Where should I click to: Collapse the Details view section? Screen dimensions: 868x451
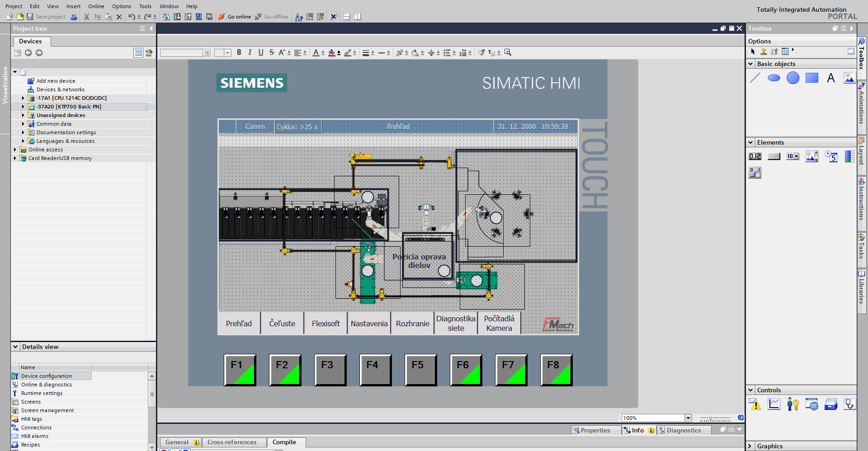pyautogui.click(x=15, y=347)
